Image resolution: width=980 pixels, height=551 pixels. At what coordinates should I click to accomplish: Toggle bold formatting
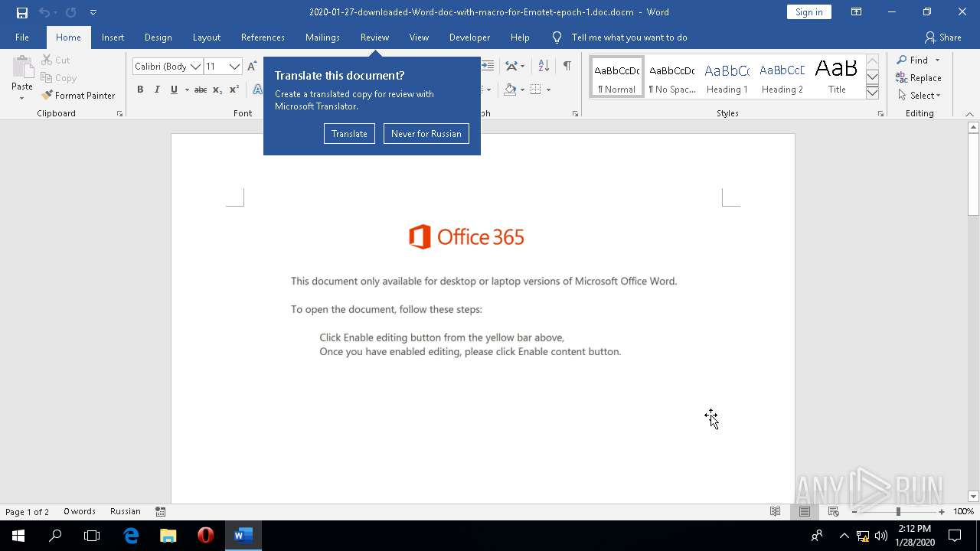(x=140, y=90)
